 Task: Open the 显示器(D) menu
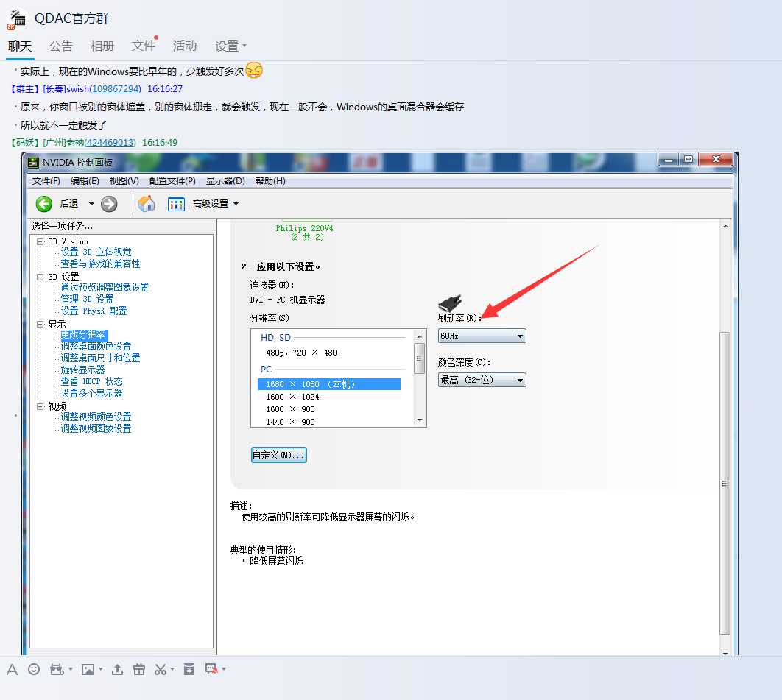point(225,181)
